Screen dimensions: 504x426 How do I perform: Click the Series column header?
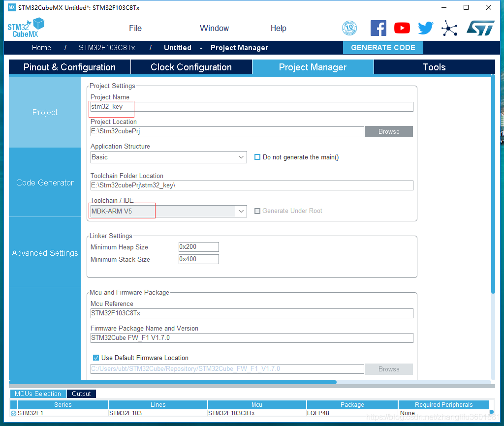pyautogui.click(x=63, y=405)
